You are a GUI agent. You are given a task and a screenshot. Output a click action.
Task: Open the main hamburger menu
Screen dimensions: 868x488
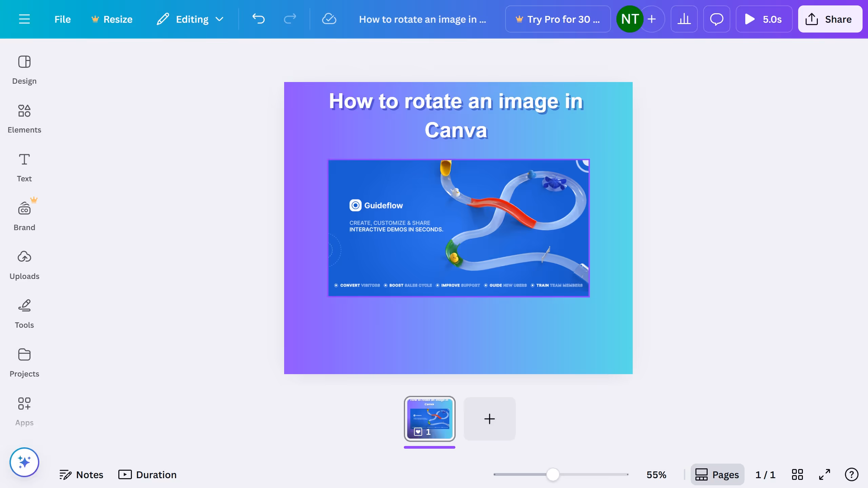24,19
